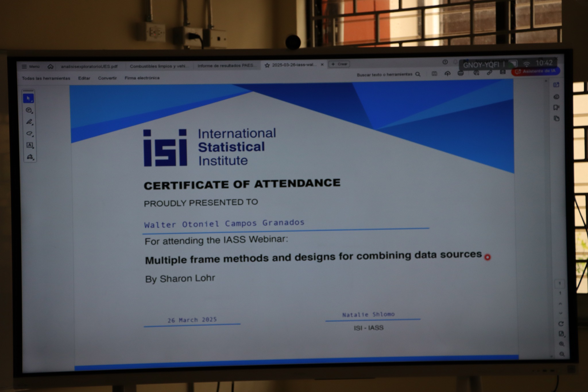
Task: Rotate the page with the rotate icon
Action: point(561,324)
